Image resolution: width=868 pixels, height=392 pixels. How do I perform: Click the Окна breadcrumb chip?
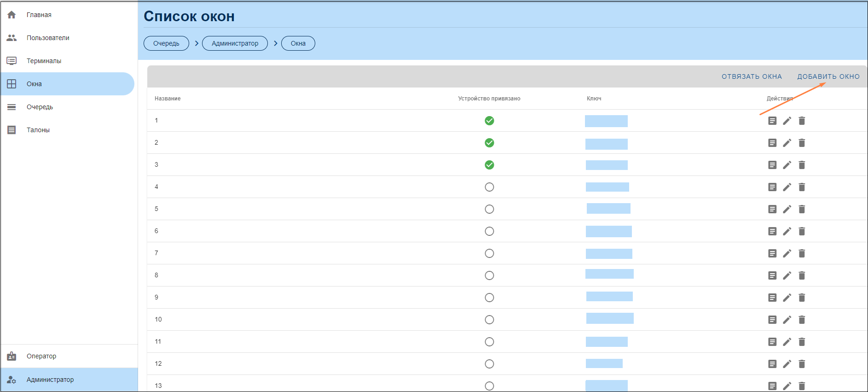pyautogui.click(x=298, y=43)
